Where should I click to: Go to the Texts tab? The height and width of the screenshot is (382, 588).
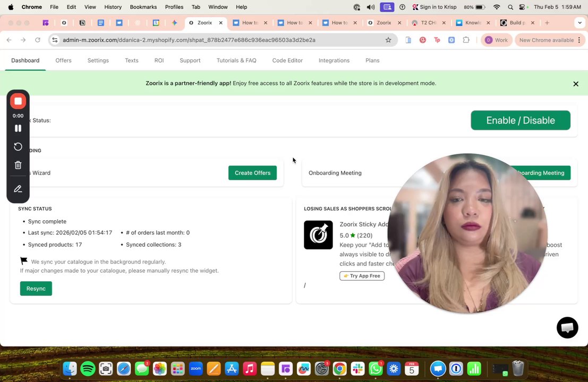(132, 60)
